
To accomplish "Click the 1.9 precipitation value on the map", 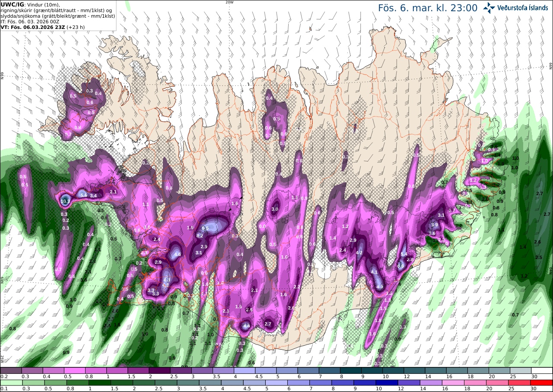I will tap(190, 228).
